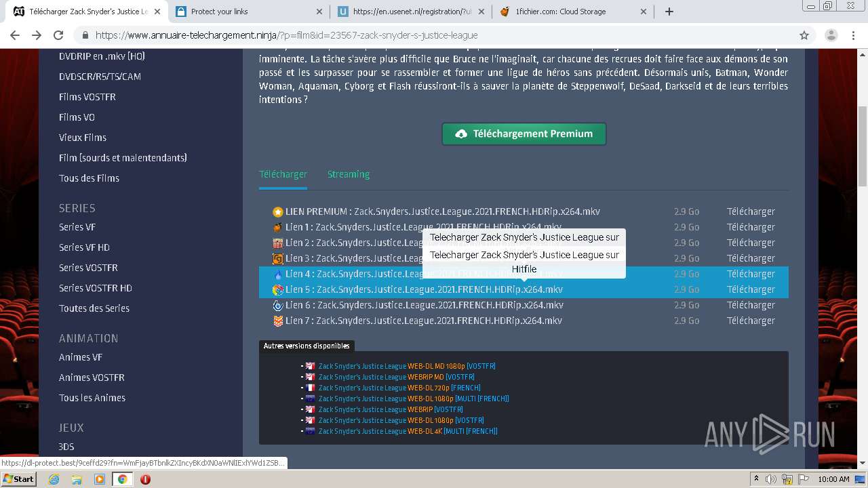Click Télécharger on LIEN PREMIUM row
The width and height of the screenshot is (868, 488).
(751, 211)
